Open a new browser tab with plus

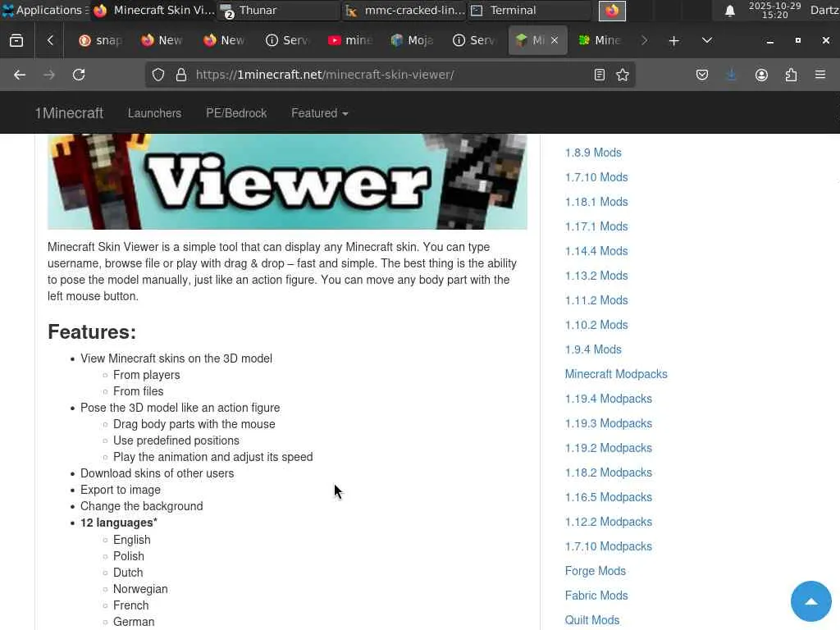(674, 41)
